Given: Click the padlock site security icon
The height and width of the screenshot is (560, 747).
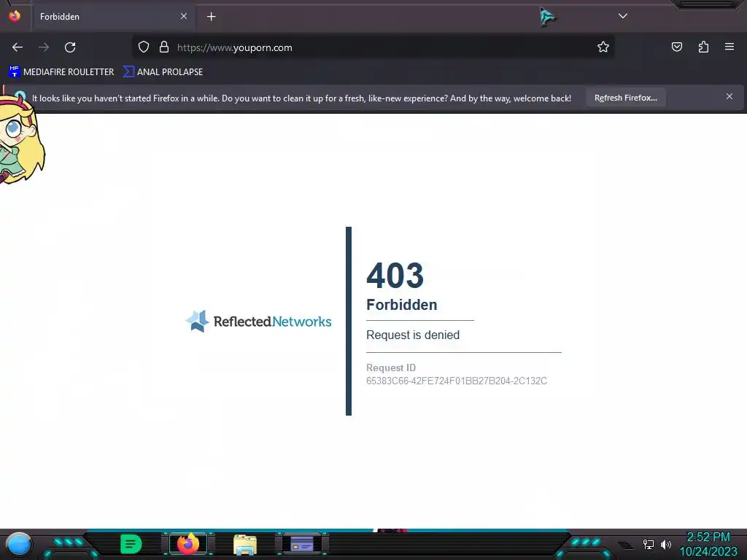Looking at the screenshot, I should [x=164, y=47].
